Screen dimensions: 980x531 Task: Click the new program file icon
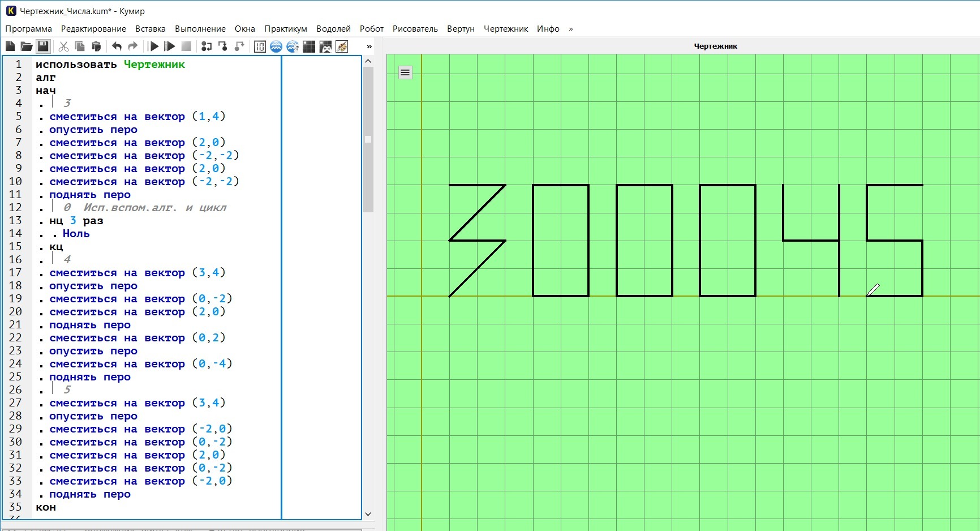click(x=10, y=46)
